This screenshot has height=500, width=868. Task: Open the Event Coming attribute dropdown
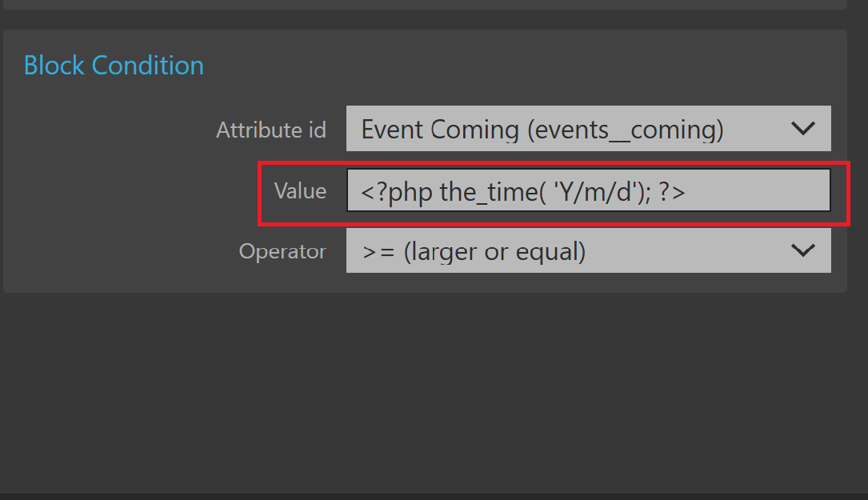[560, 129]
